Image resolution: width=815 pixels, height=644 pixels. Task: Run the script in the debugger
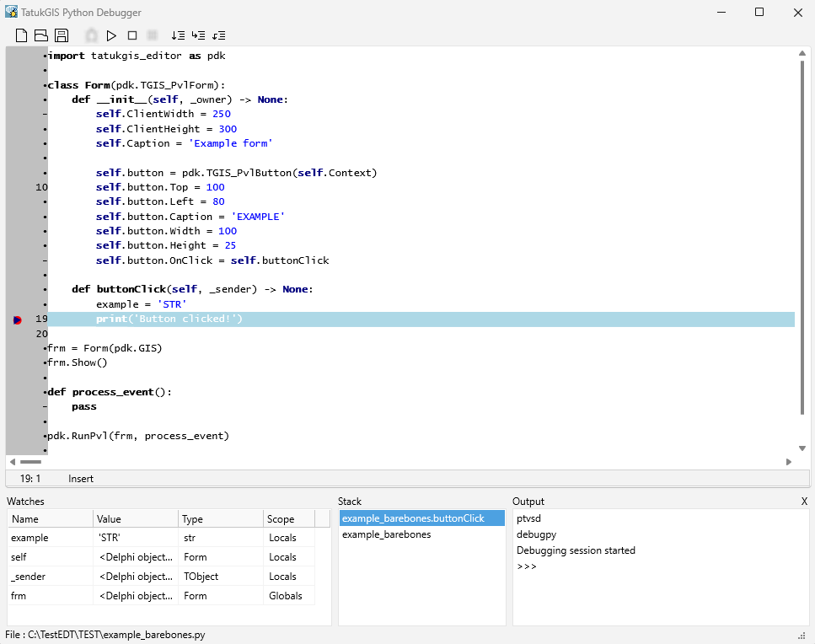pos(111,35)
